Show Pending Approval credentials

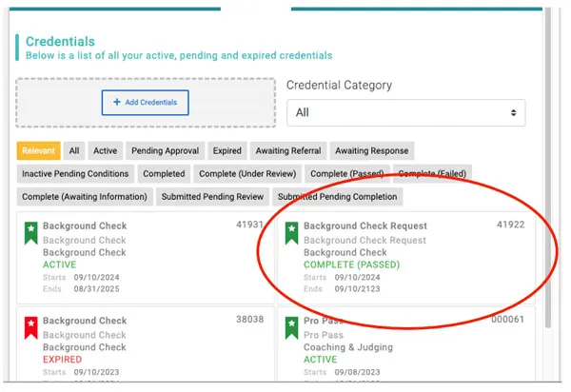pyautogui.click(x=166, y=150)
